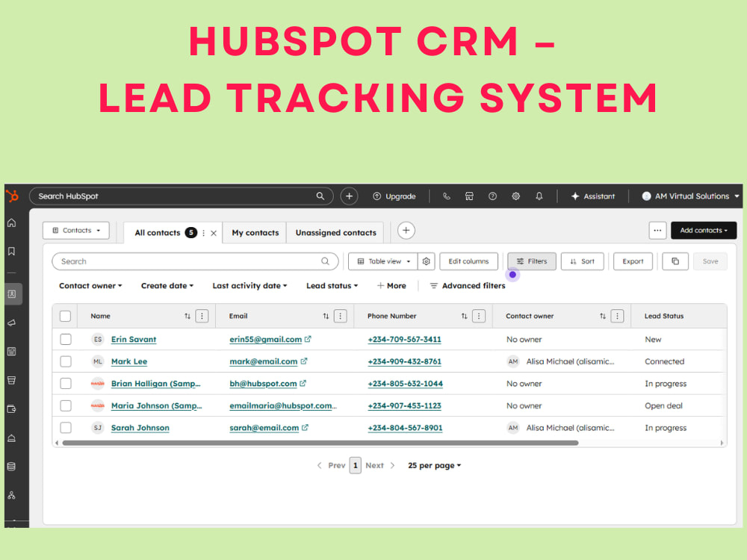The height and width of the screenshot is (560, 747).
Task: Expand the Contact owner filter
Action: 90,286
